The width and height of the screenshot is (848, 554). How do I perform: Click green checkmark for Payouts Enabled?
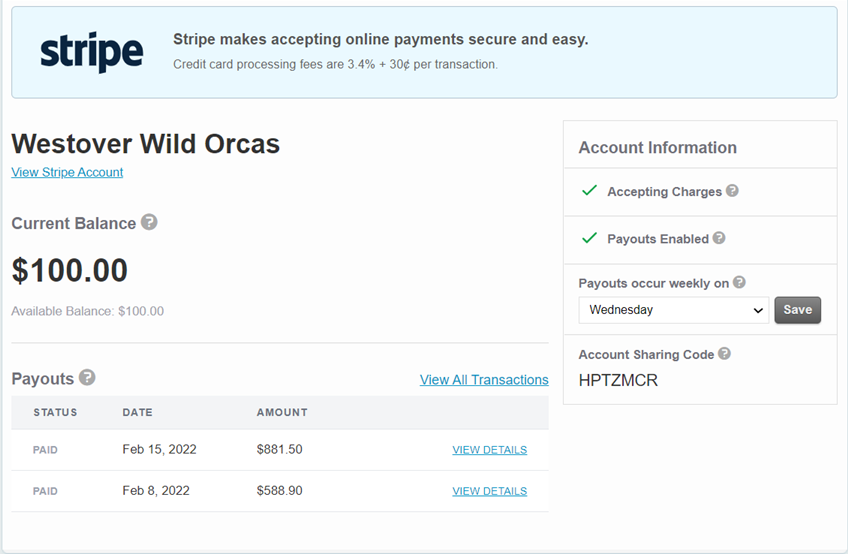click(x=589, y=238)
